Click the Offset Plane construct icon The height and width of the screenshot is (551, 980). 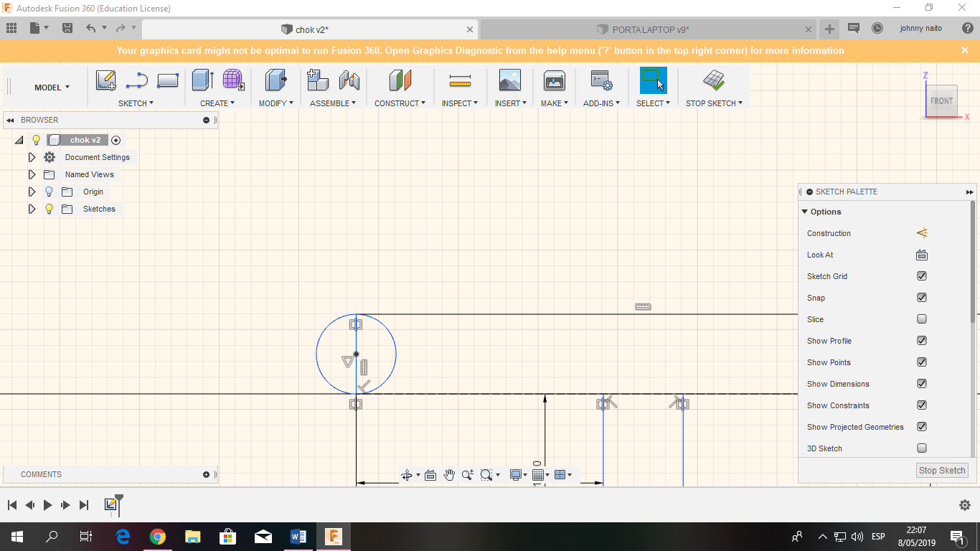tap(400, 80)
